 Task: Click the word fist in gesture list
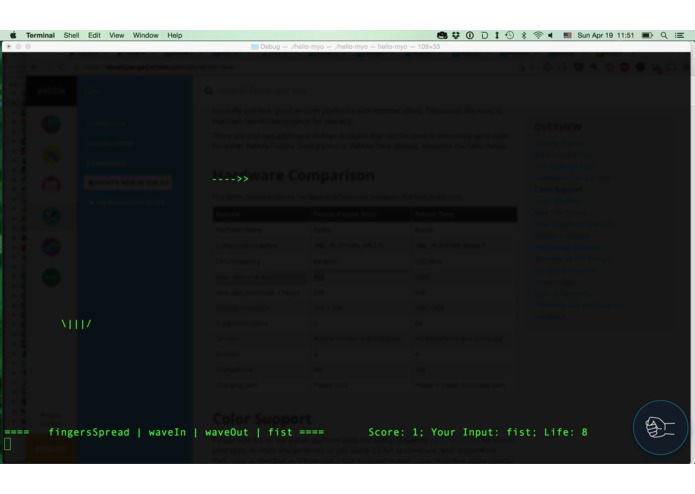click(x=280, y=432)
